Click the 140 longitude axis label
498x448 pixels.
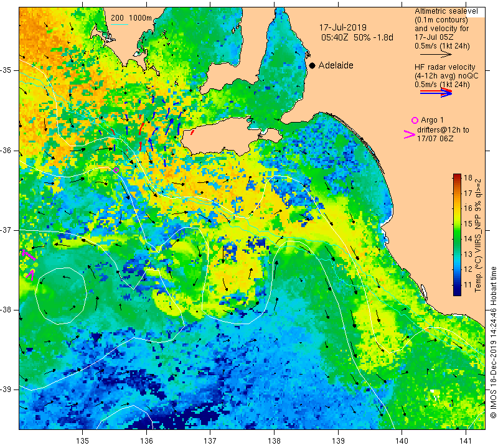click(402, 441)
